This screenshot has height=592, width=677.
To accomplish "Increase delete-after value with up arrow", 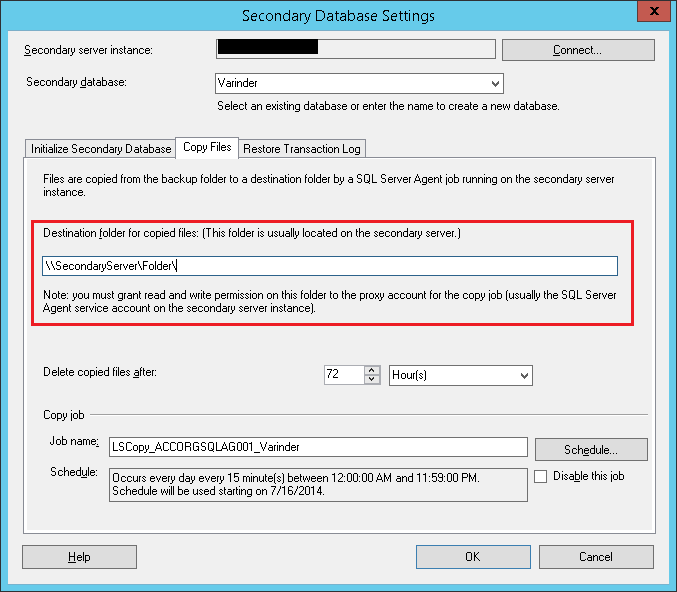I will (x=372, y=370).
